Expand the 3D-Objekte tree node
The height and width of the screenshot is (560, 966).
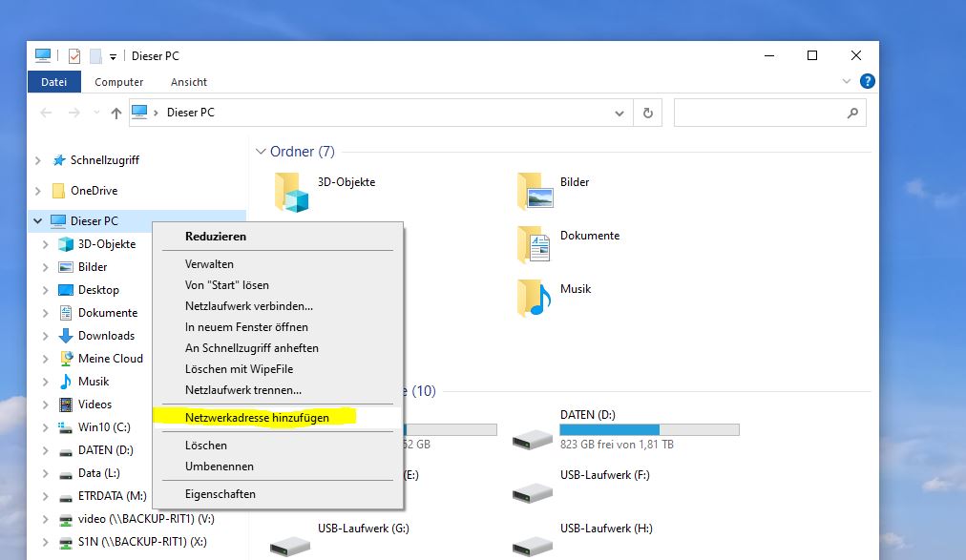pos(46,244)
